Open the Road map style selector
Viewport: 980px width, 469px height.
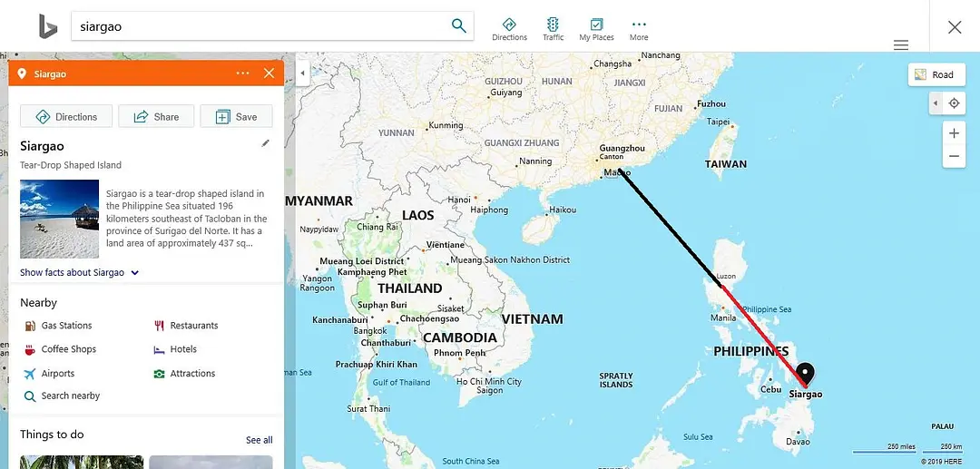tap(935, 75)
